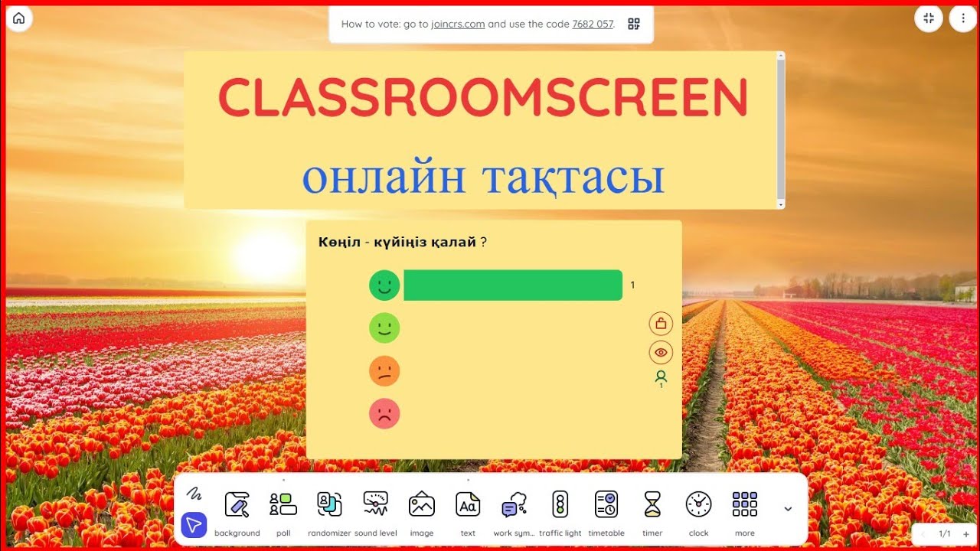Add a new page plus button
The height and width of the screenshot is (551, 980).
966,534
